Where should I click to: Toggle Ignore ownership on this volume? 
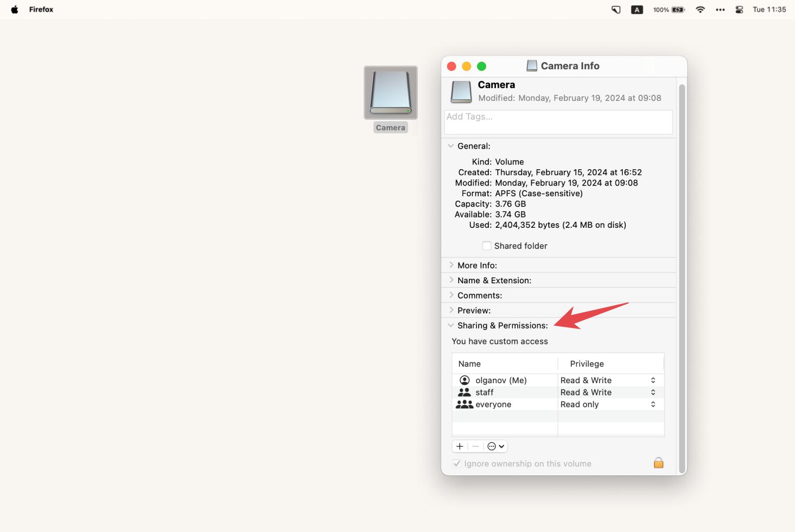[457, 464]
